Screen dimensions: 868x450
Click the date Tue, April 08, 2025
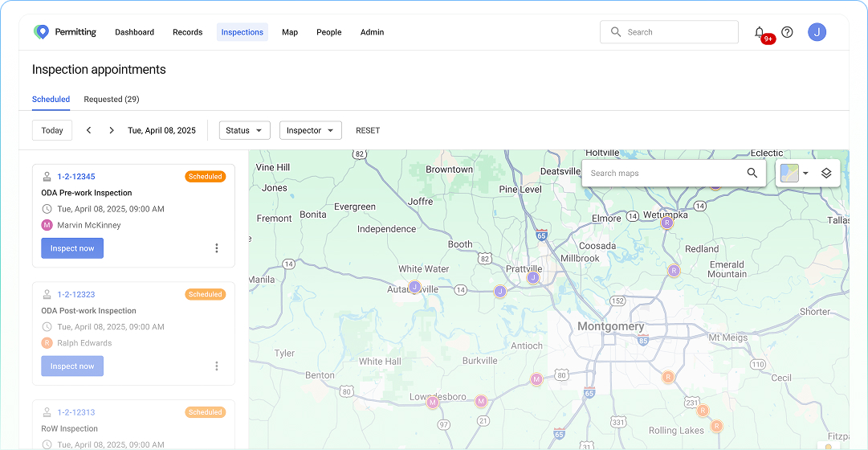(161, 130)
